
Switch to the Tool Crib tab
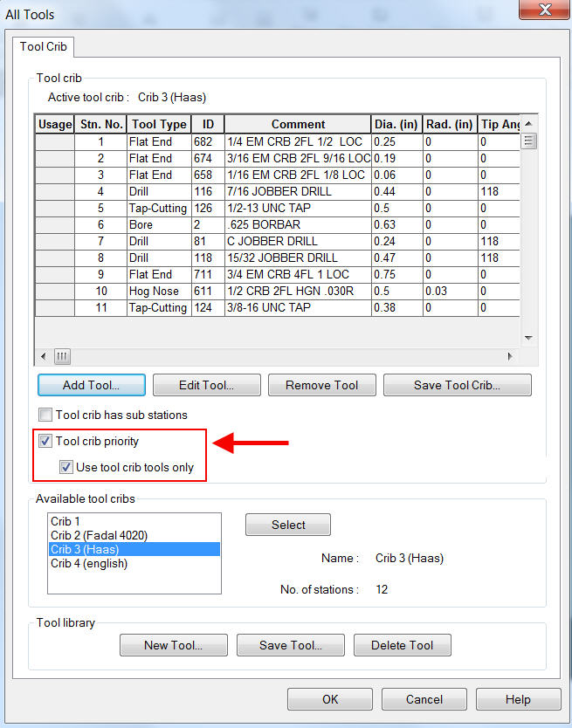click(43, 47)
